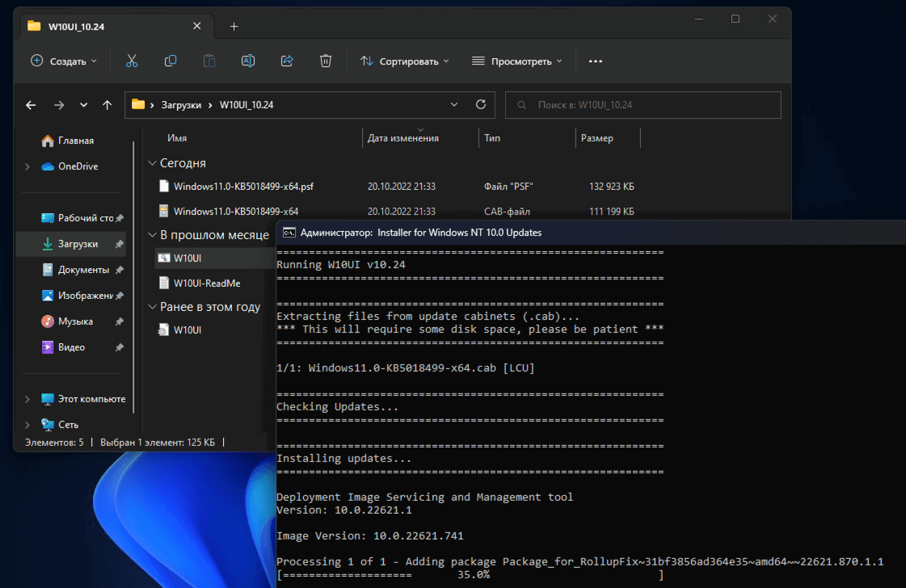The height and width of the screenshot is (588, 906).
Task: Click the Delete trash icon
Action: [x=325, y=61]
